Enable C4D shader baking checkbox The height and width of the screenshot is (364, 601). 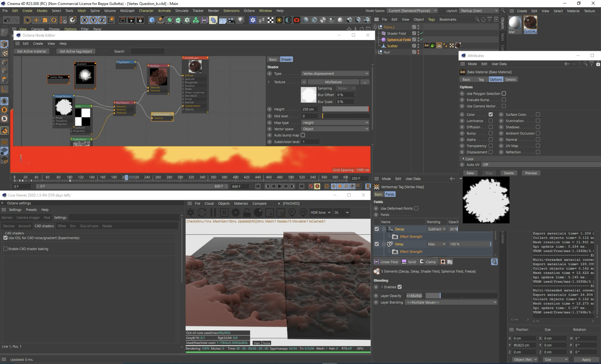tap(5, 249)
